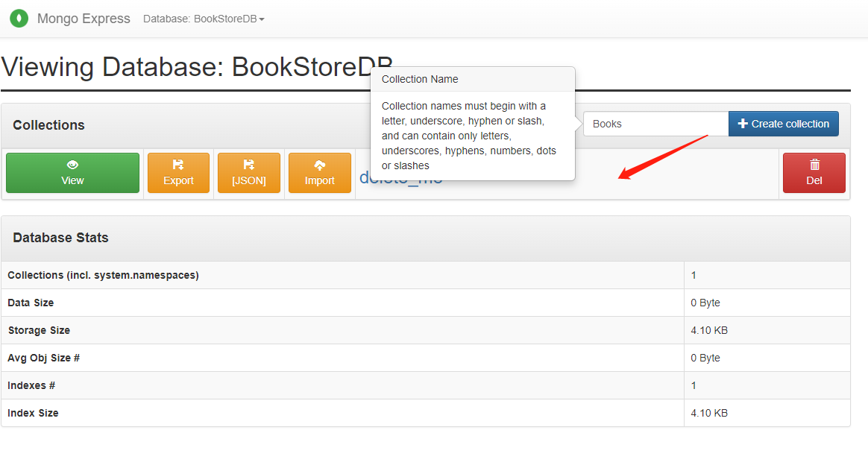868x471 pixels.
Task: Import into the collection
Action: pyautogui.click(x=319, y=173)
